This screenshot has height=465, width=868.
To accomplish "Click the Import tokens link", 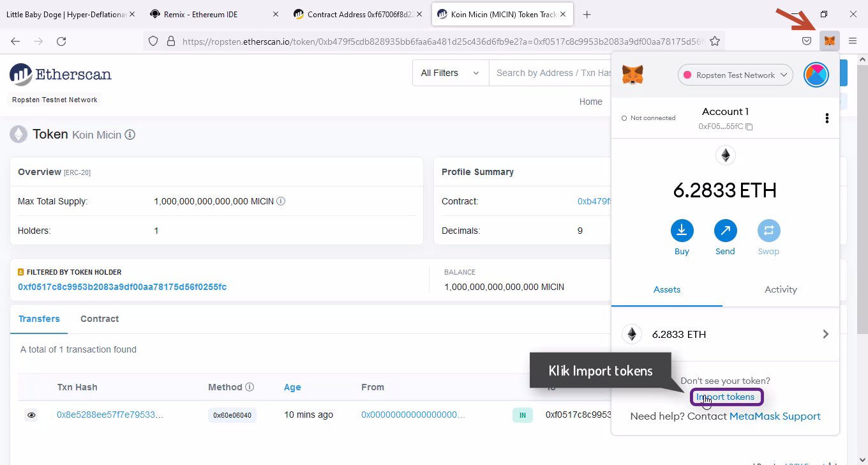I will [726, 397].
